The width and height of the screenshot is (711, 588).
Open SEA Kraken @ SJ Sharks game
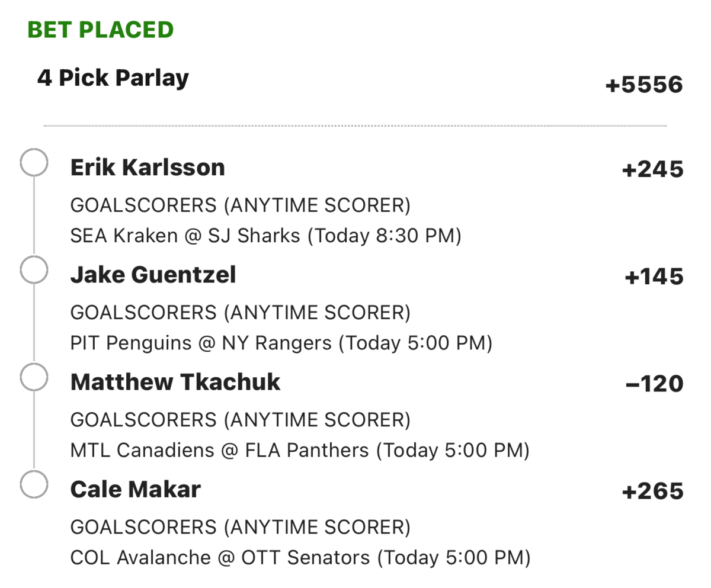(265, 236)
